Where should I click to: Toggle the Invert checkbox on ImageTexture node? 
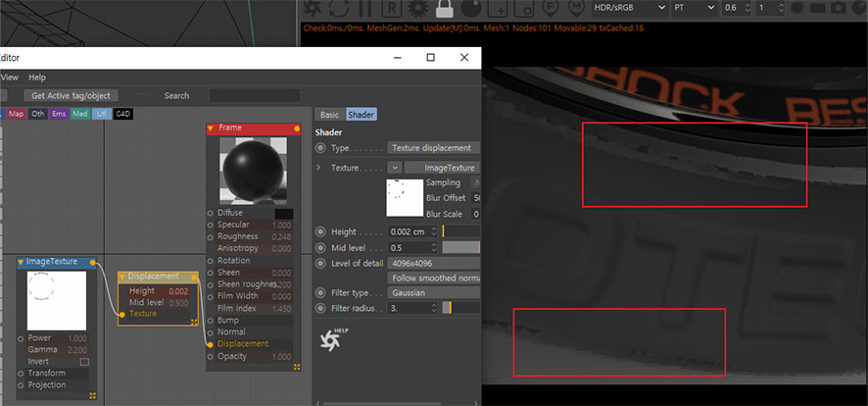click(83, 362)
